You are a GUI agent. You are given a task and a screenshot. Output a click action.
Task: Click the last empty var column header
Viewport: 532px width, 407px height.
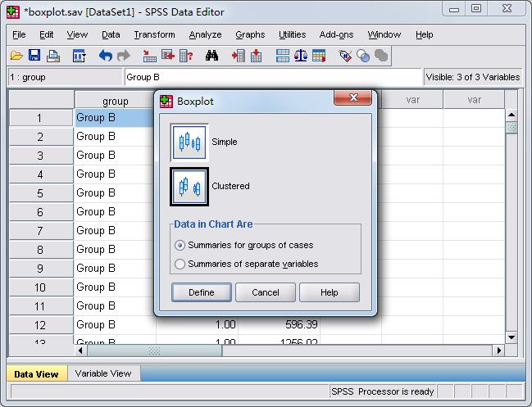pyautogui.click(x=474, y=100)
